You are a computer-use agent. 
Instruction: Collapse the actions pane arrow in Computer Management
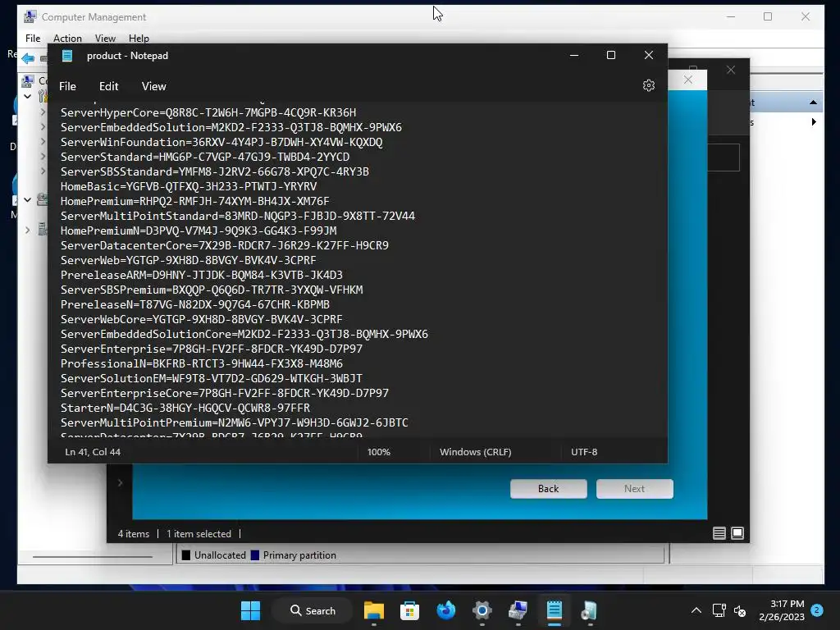point(813,103)
